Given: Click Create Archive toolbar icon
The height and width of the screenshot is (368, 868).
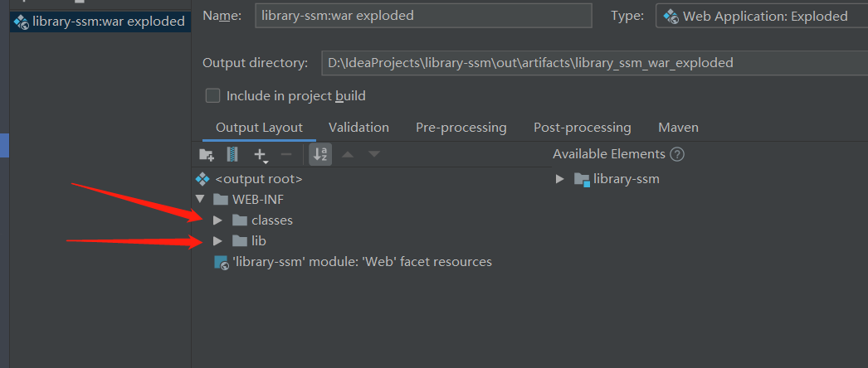Looking at the screenshot, I should (232, 155).
